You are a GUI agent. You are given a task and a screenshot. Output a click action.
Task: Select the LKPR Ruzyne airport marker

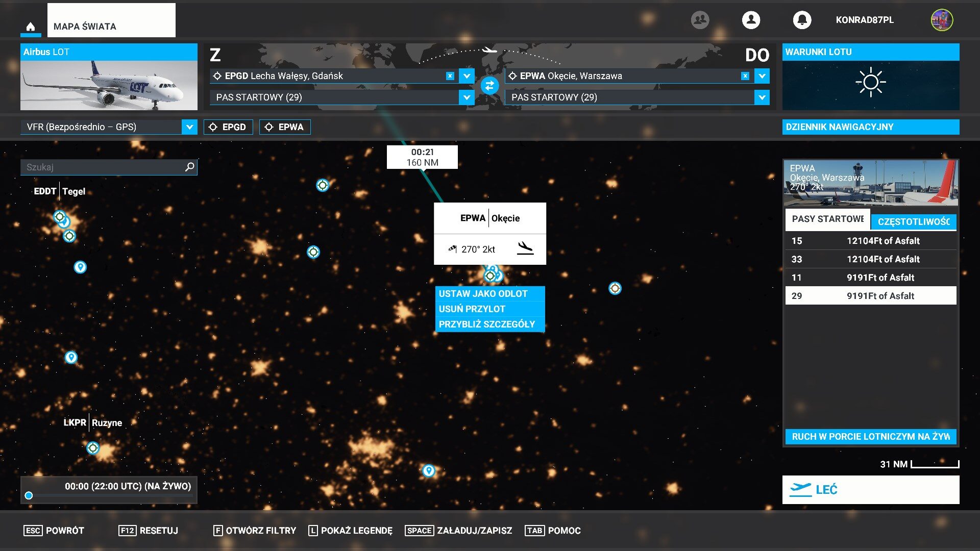(93, 448)
